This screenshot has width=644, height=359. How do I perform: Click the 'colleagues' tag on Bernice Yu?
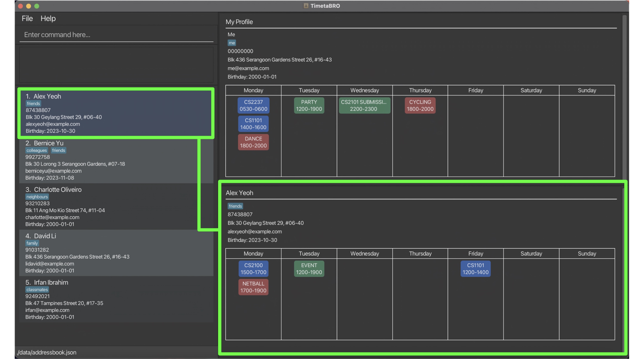[x=37, y=150]
